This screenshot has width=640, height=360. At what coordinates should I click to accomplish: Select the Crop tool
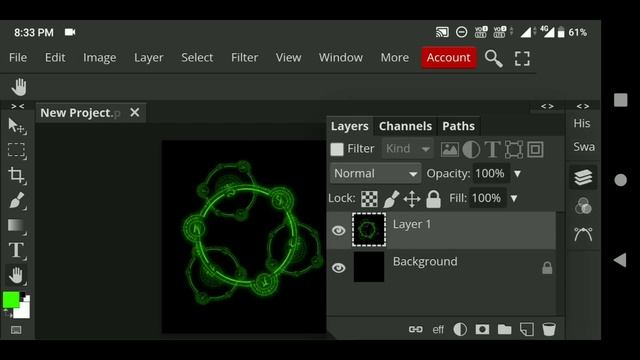[x=17, y=176]
